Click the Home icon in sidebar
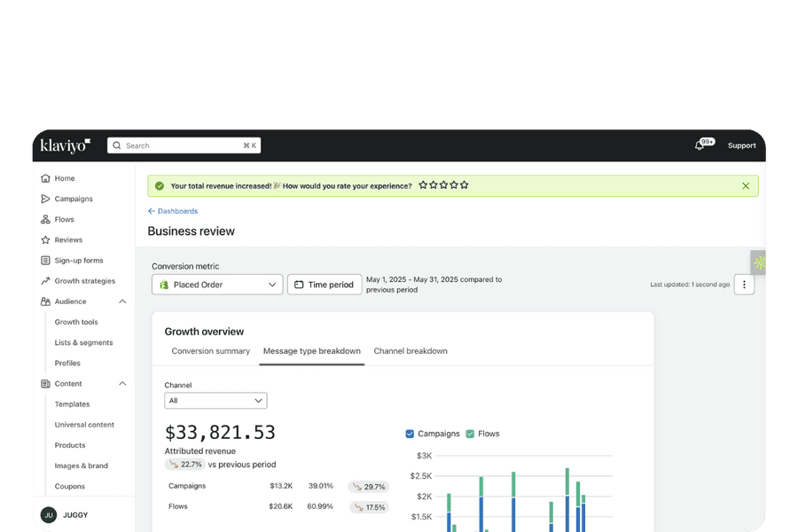This screenshot has width=798, height=532. click(x=45, y=178)
